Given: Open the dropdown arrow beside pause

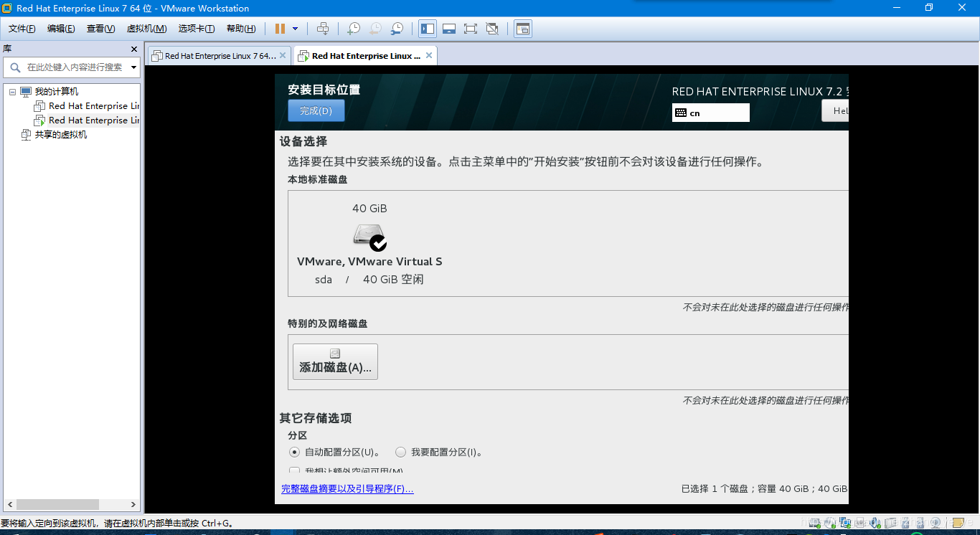Looking at the screenshot, I should coord(295,29).
